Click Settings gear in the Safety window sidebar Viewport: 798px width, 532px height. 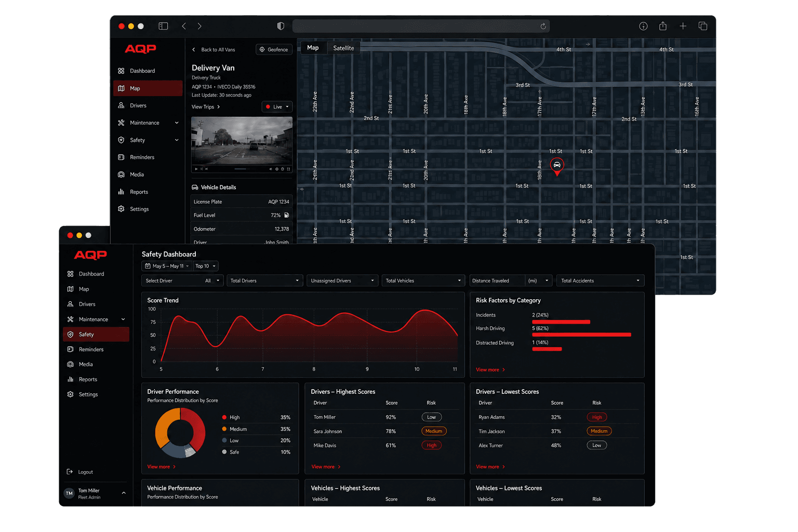coord(70,395)
